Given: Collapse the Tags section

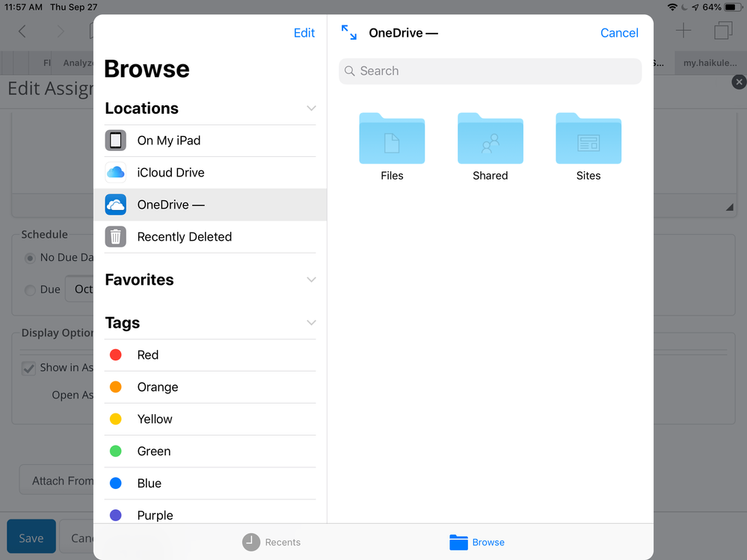Looking at the screenshot, I should [311, 323].
